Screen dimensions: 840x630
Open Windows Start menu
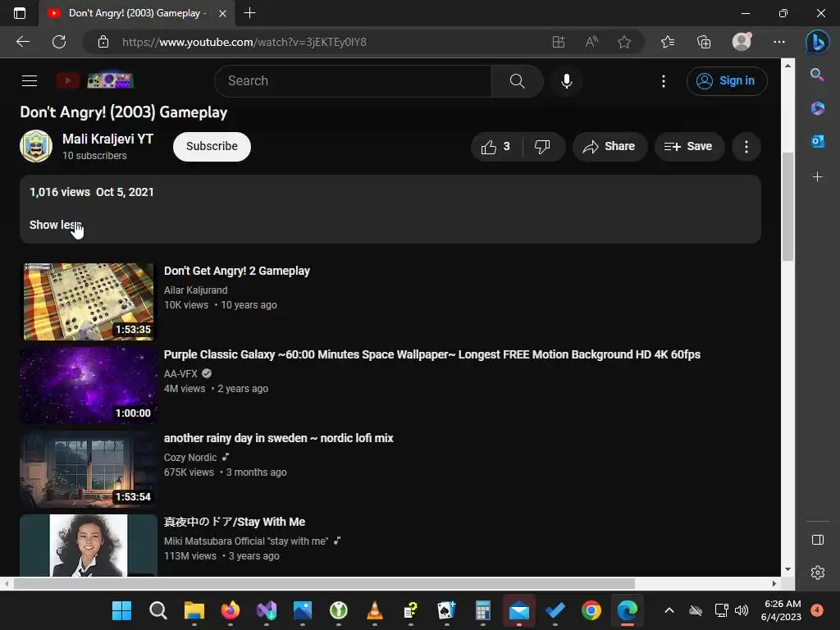click(x=121, y=610)
